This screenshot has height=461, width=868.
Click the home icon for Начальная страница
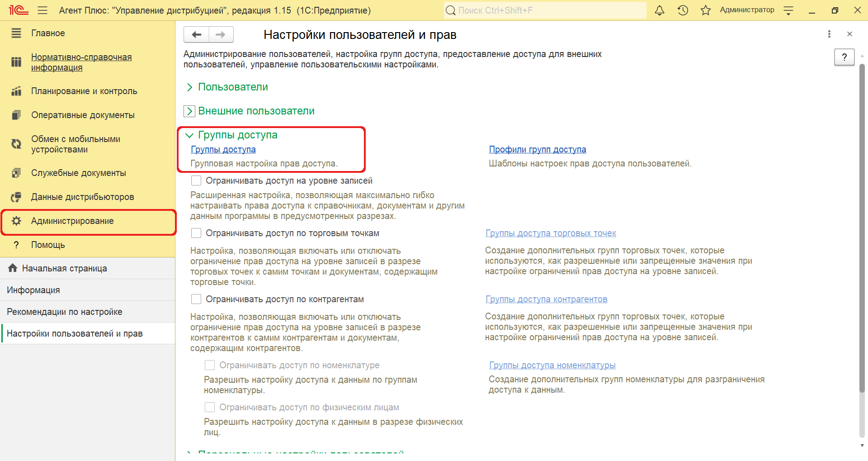pos(13,268)
